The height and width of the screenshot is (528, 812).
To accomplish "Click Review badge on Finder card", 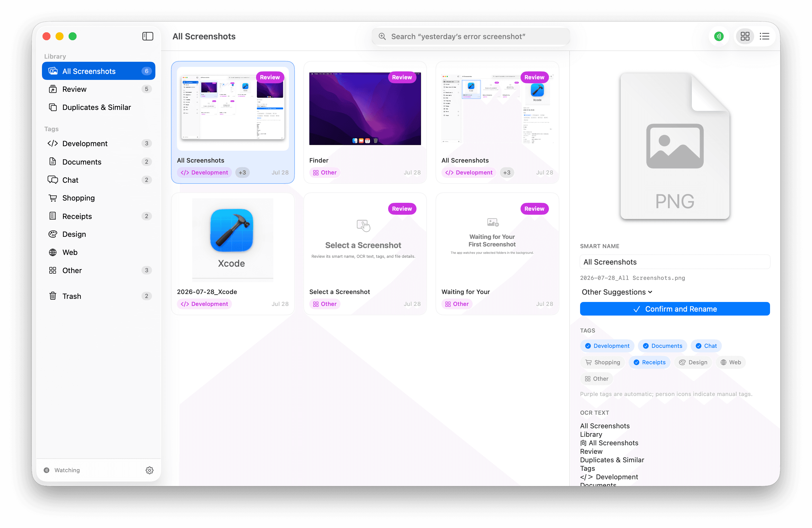I will click(x=402, y=77).
